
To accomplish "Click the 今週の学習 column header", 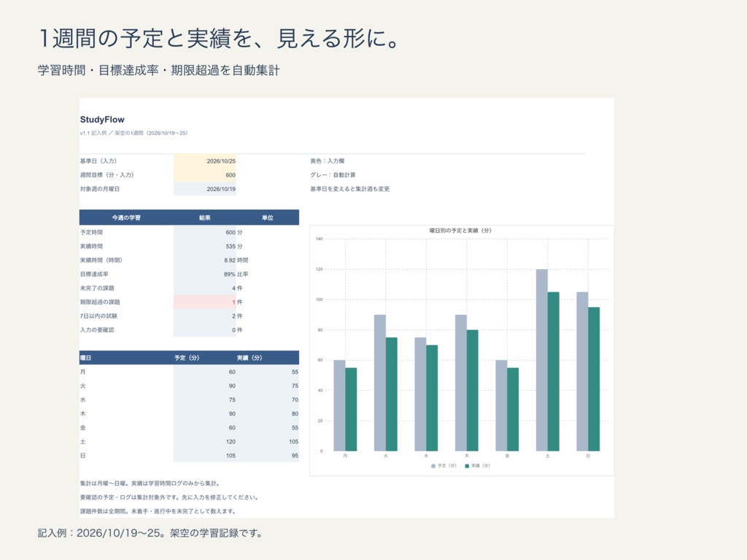I will click(x=126, y=217).
